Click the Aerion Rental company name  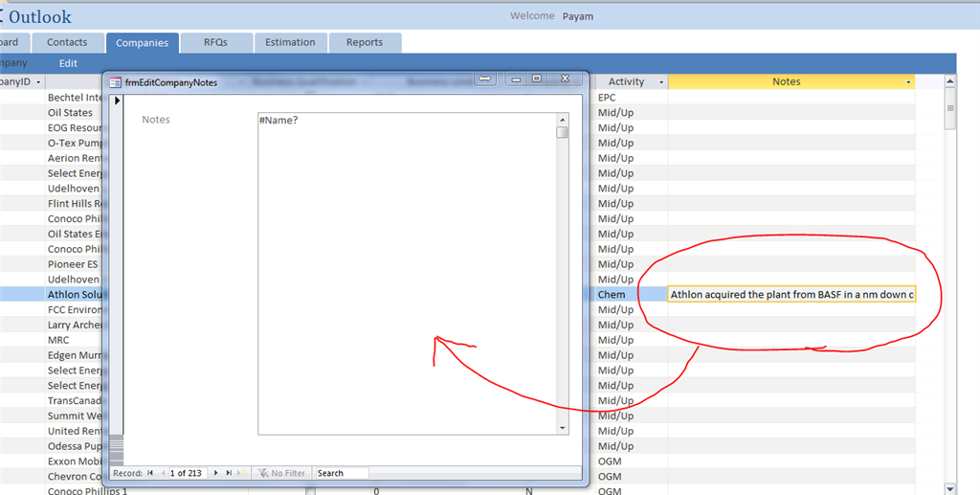point(75,158)
